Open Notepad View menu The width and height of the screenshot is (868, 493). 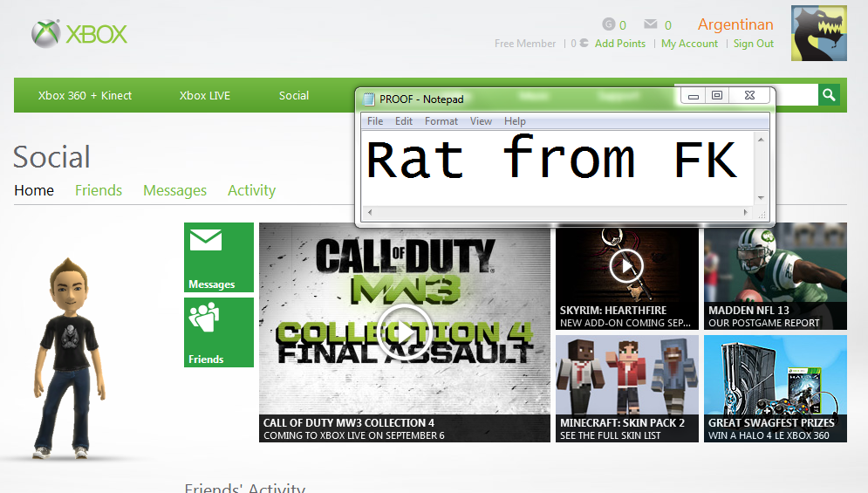pos(481,121)
